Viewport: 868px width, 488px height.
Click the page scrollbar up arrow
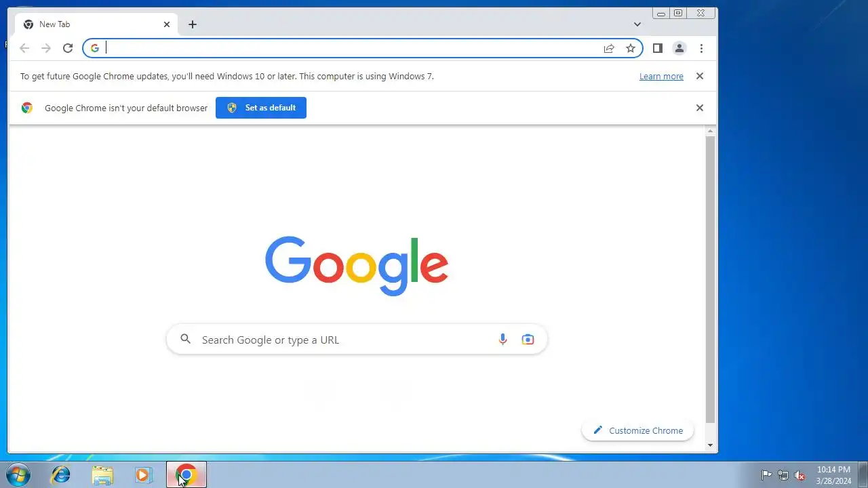click(x=711, y=130)
